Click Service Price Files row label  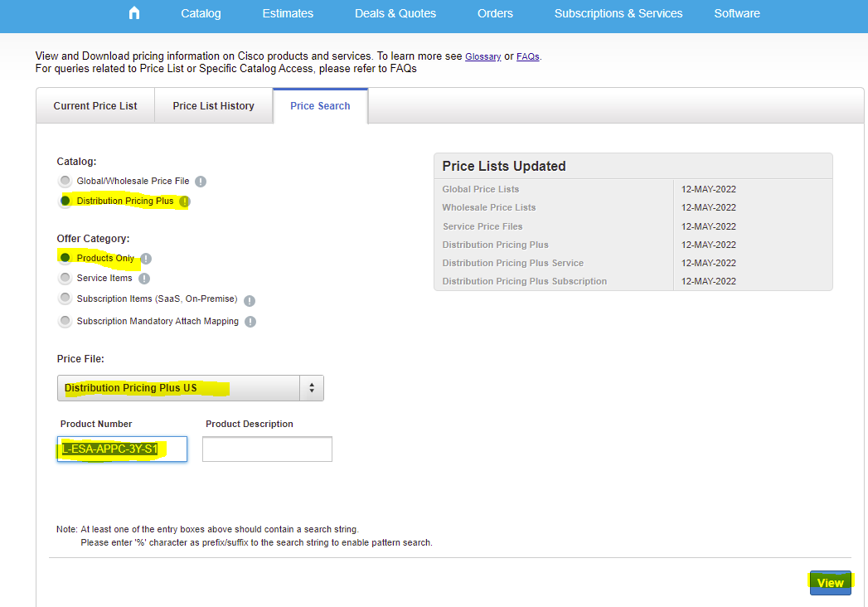click(482, 226)
